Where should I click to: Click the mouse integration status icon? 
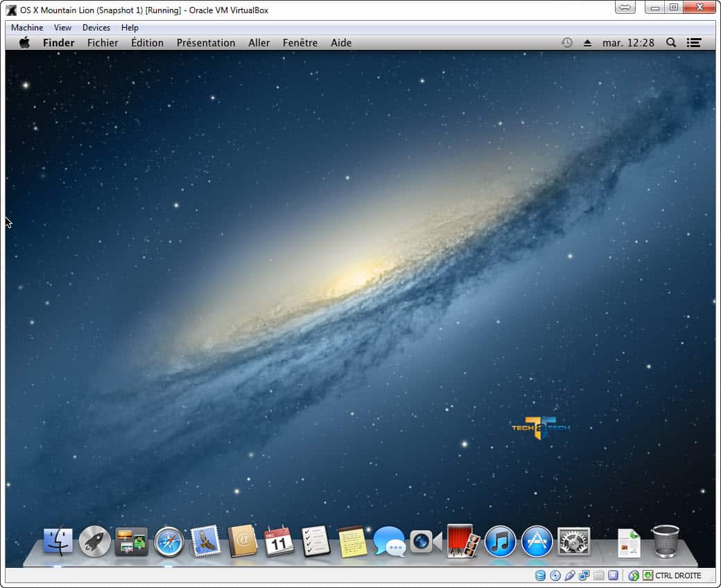point(634,575)
